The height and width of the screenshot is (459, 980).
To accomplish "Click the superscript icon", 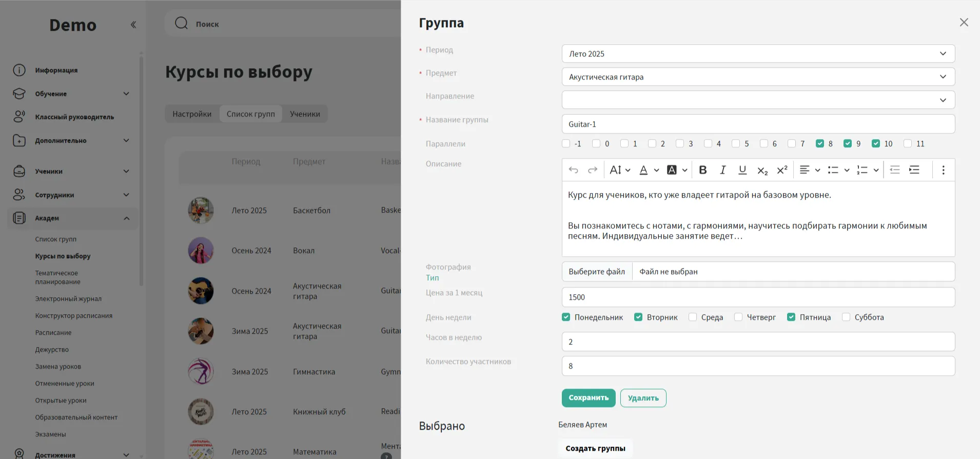I will pyautogui.click(x=782, y=170).
